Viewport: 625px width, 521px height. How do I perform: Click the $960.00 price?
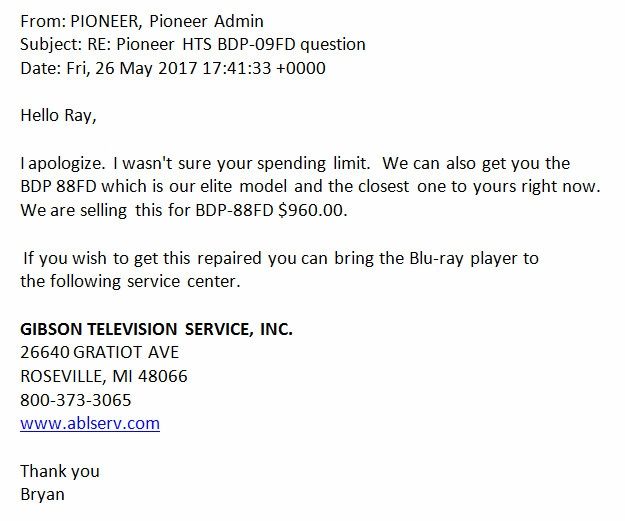pos(313,210)
